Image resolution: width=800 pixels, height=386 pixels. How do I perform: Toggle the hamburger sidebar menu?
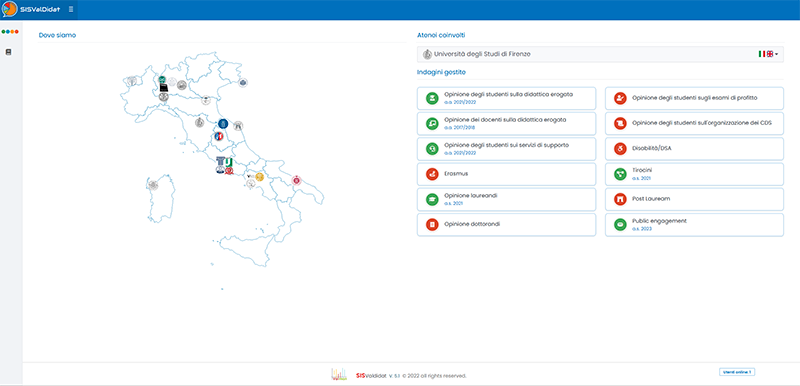pyautogui.click(x=71, y=9)
